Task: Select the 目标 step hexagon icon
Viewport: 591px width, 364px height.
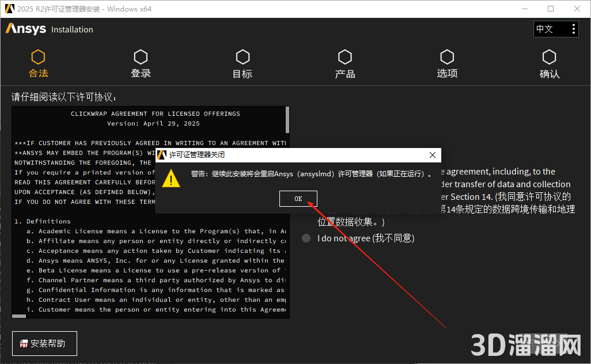Action: [243, 57]
